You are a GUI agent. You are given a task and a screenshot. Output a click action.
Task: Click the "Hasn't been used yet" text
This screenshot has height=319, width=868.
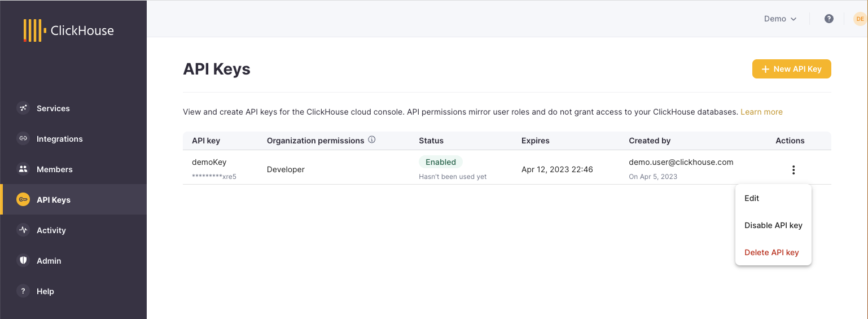(453, 177)
